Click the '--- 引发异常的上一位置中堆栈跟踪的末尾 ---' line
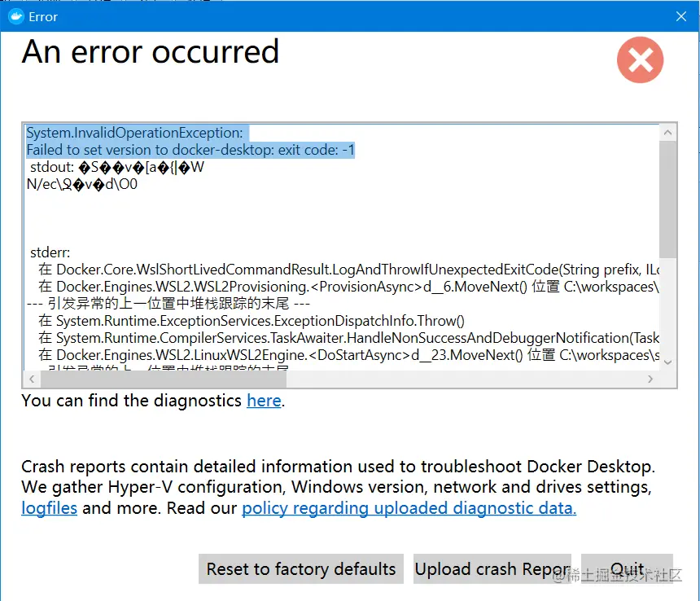700x601 pixels. click(168, 304)
